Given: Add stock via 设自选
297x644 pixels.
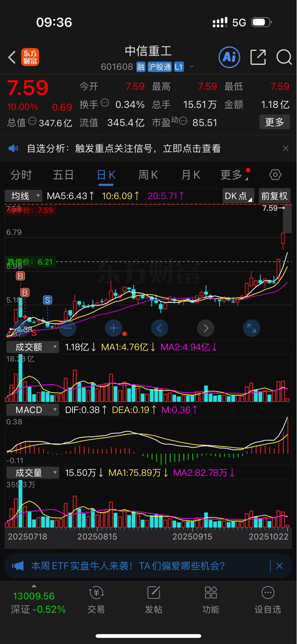Looking at the screenshot, I should tap(268, 600).
